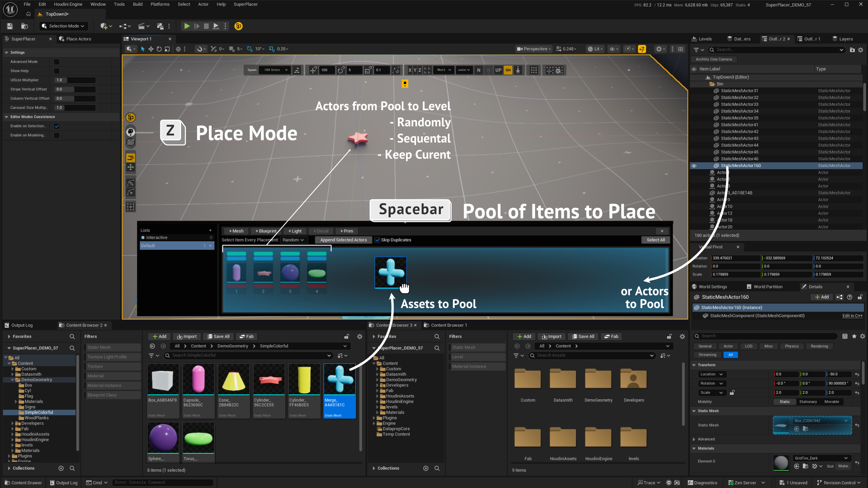This screenshot has height=488, width=868.
Task: Toggle the Advanced Mode checkbox
Action: coord(57,62)
